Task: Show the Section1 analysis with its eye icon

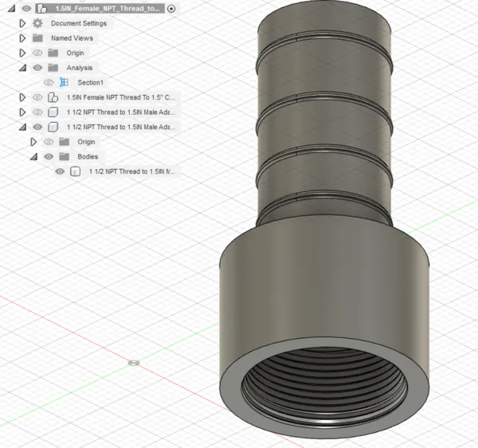Action: (x=49, y=82)
